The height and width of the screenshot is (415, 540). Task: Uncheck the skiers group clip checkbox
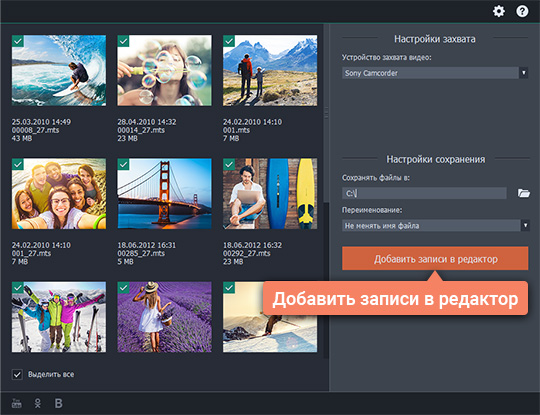coord(18,288)
